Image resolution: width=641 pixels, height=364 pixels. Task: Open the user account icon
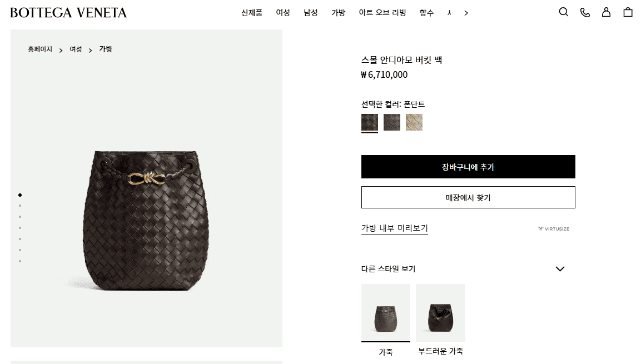[606, 12]
